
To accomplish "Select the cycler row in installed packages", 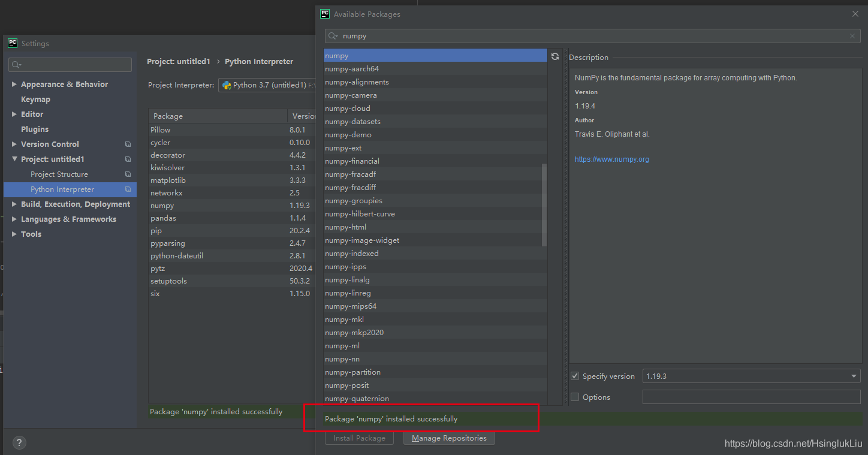I will [x=232, y=143].
